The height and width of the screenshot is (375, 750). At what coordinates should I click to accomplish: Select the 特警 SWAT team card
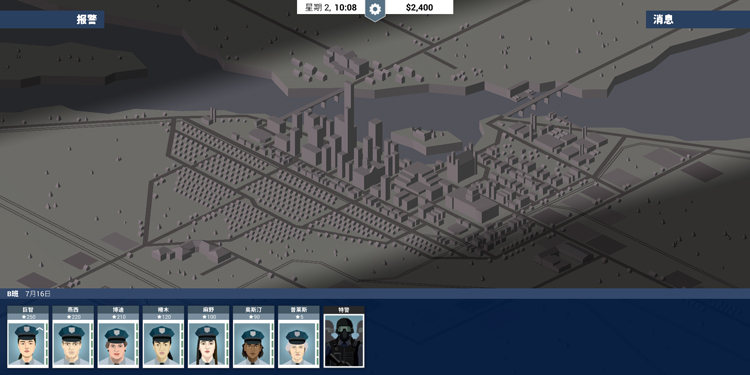344,337
